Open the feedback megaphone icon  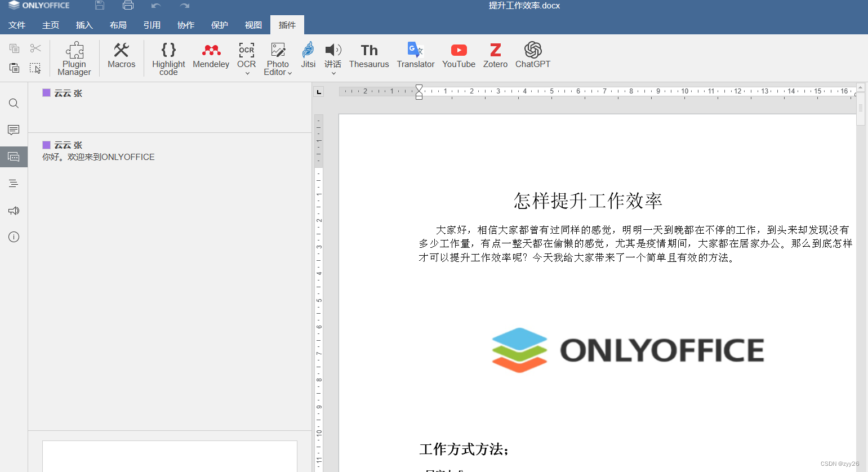click(14, 211)
